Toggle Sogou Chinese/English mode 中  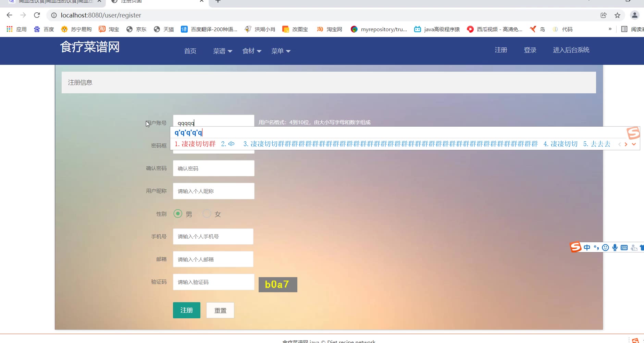(587, 248)
